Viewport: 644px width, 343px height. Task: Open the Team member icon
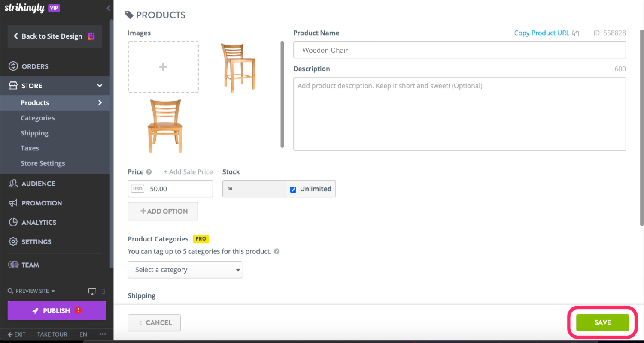point(12,265)
